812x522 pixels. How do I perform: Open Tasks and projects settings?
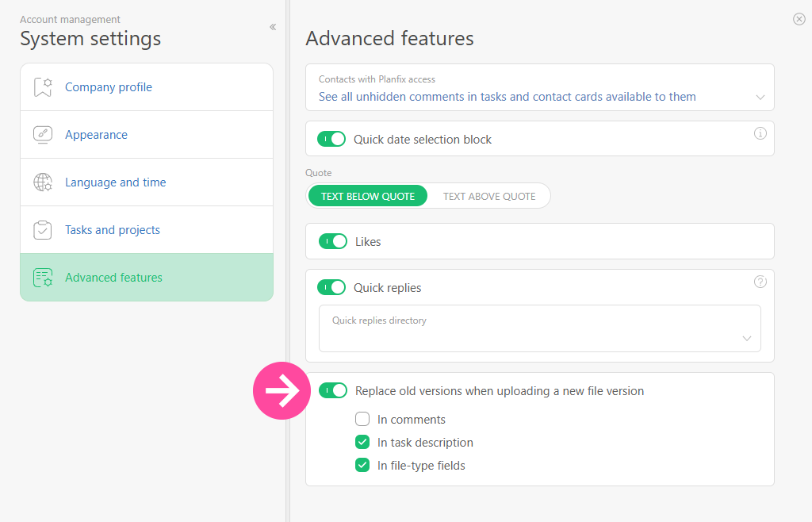[147, 230]
